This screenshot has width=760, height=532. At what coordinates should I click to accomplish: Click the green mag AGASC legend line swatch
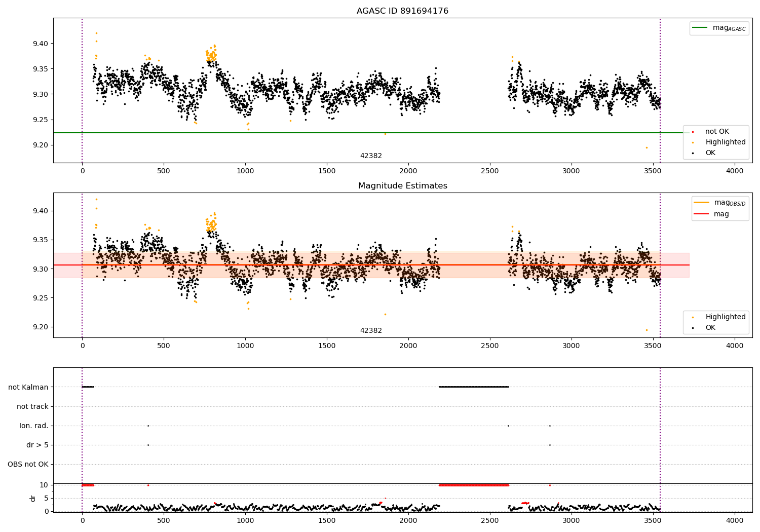pos(700,28)
